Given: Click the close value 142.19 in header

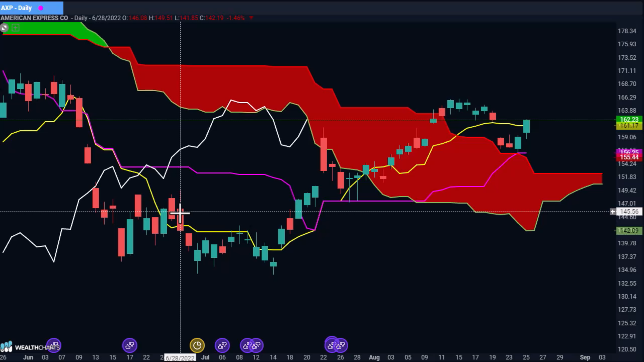Looking at the screenshot, I should [214, 18].
